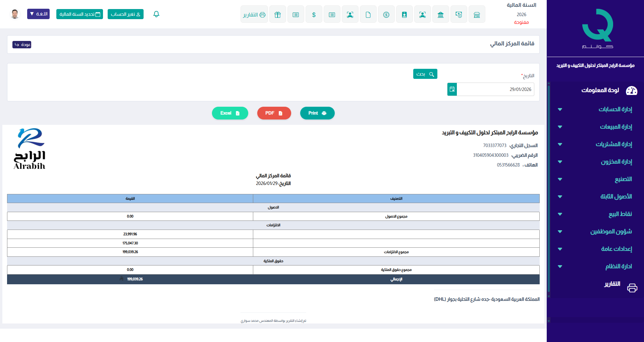
Task: Click the date field showing 29/01/2026
Action: click(495, 89)
